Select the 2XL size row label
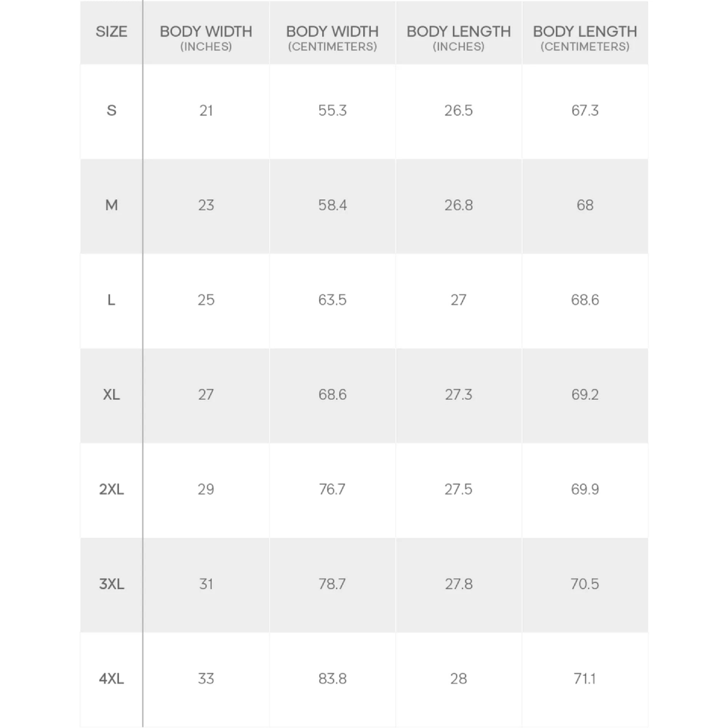728x728 pixels. [112, 489]
